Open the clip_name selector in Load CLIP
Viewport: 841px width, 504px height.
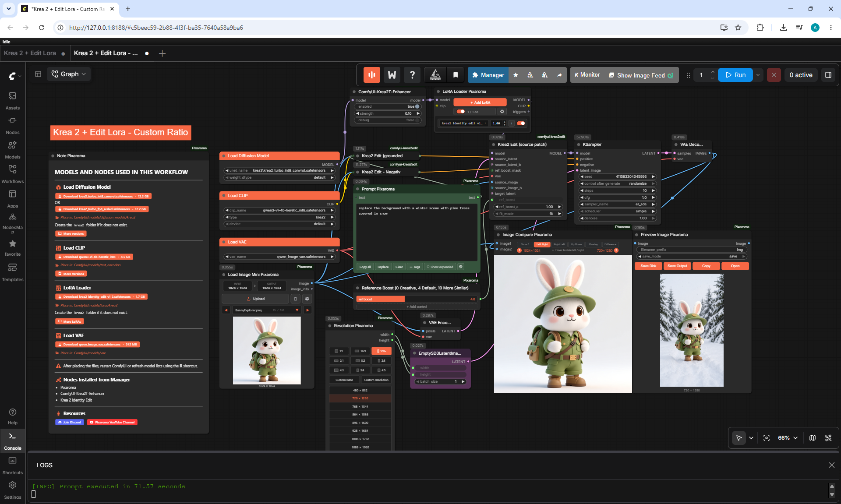[279, 210]
